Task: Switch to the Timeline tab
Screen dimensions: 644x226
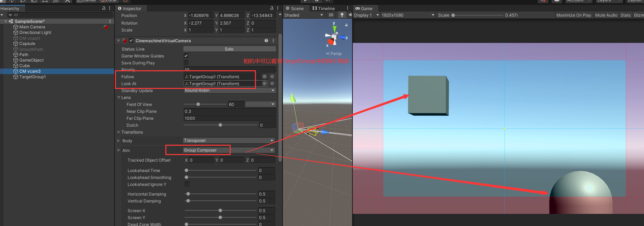Action: (324, 8)
